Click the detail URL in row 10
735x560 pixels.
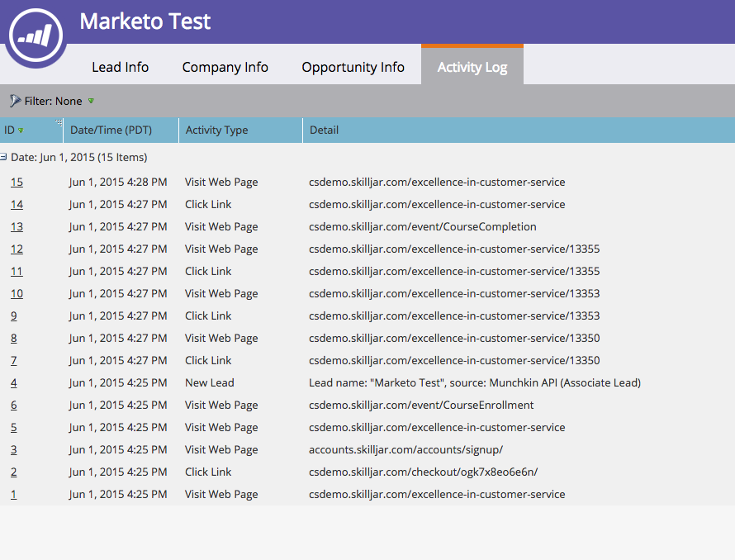pyautogui.click(x=454, y=293)
